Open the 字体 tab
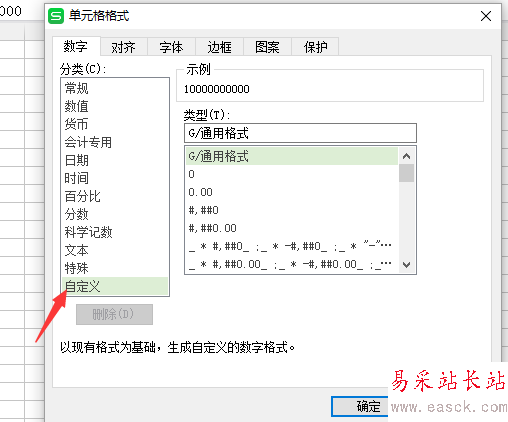 (171, 47)
